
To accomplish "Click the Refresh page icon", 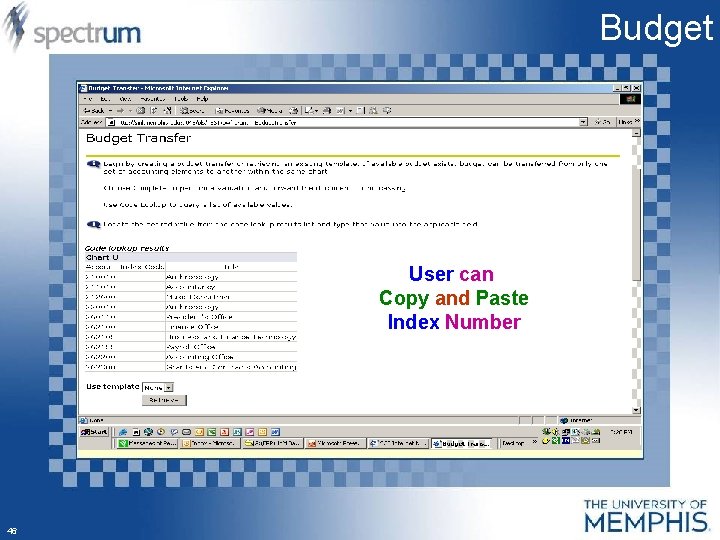I will 154,111.
